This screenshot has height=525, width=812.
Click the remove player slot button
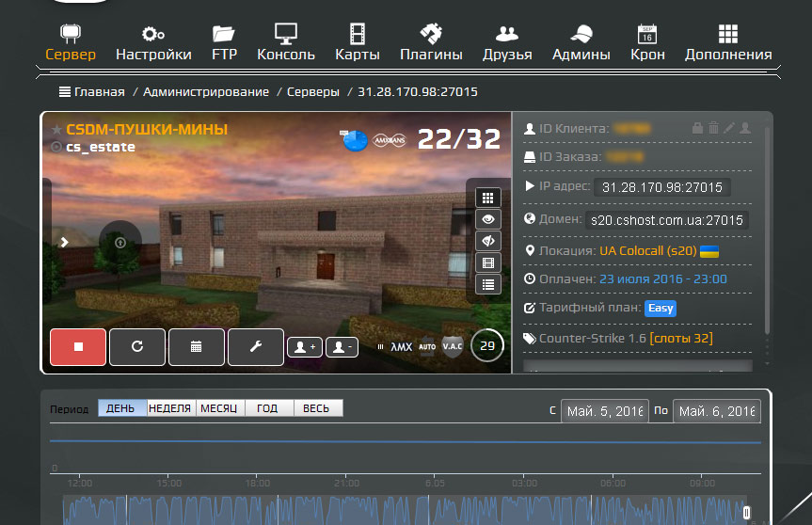click(342, 347)
